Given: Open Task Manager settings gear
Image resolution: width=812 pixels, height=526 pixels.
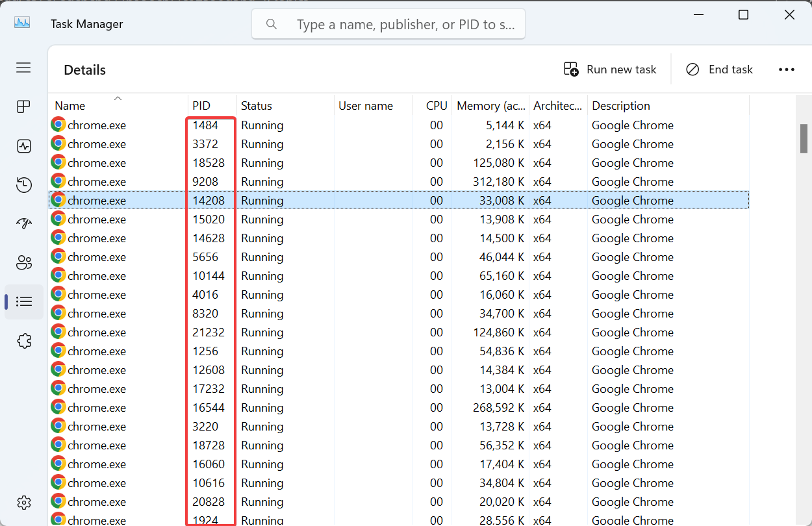Looking at the screenshot, I should tap(23, 502).
